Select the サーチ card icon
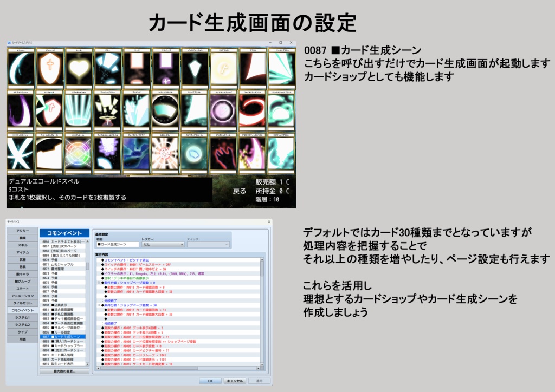This screenshot has width=555, height=392. click(x=137, y=66)
